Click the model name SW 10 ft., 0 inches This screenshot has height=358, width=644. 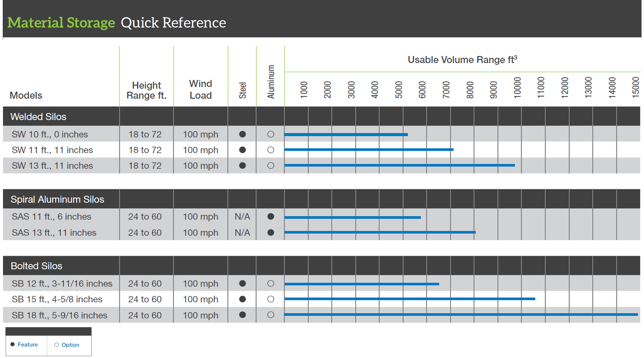tap(50, 134)
